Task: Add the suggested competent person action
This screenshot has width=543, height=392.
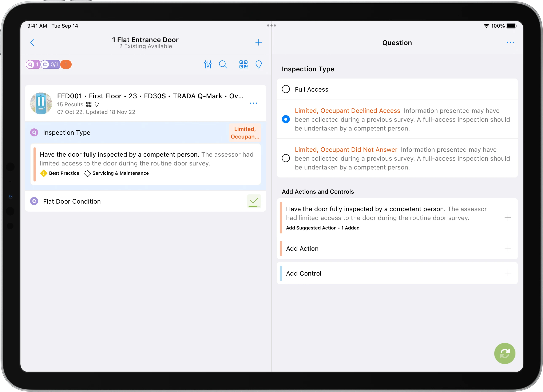Action: (508, 217)
